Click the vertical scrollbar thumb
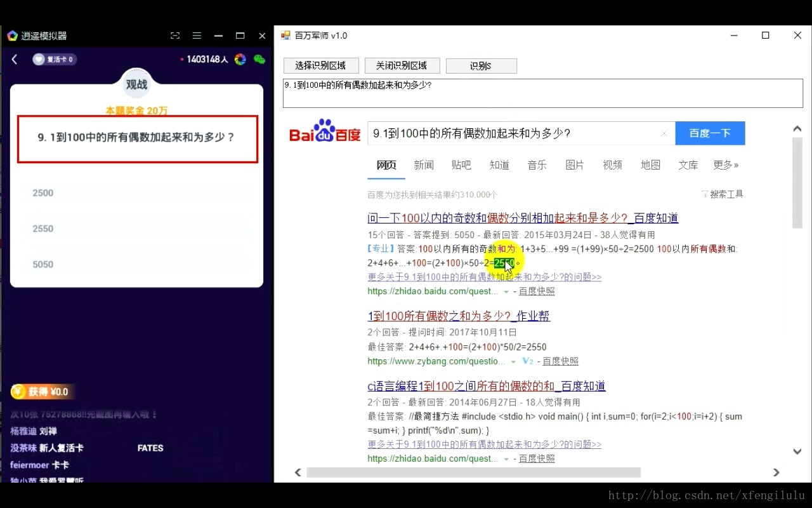The height and width of the screenshot is (508, 812). point(797,183)
